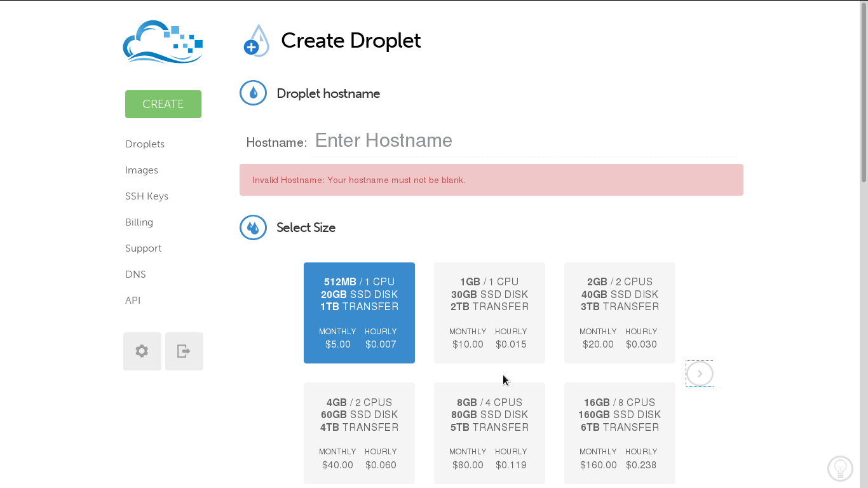
Task: Select the 4GB / 2 CPUS plan
Action: (x=359, y=433)
